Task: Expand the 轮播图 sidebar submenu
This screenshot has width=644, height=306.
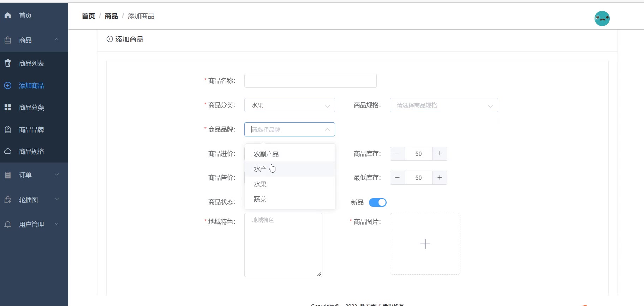Action: point(56,199)
